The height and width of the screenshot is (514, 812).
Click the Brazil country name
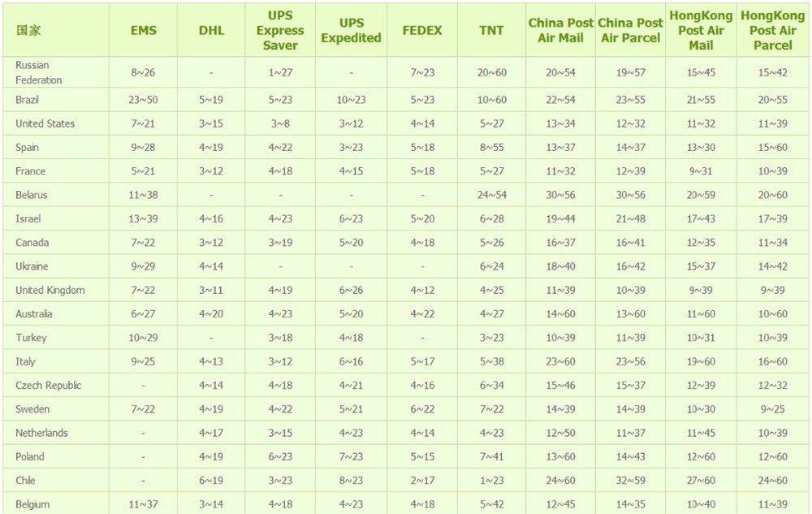click(28, 100)
